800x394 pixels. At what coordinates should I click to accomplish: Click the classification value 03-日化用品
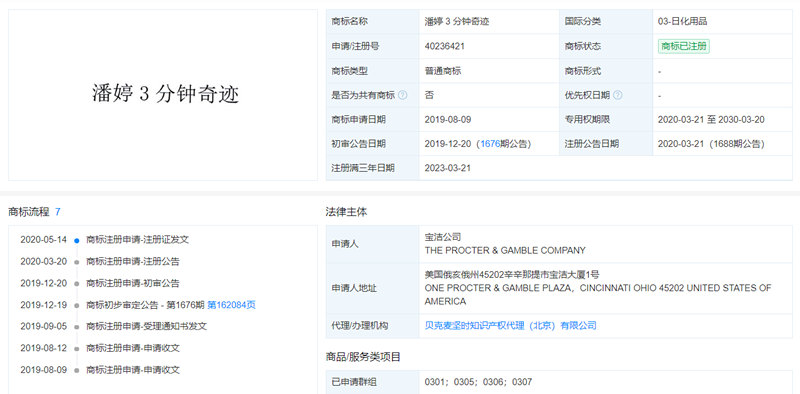682,21
